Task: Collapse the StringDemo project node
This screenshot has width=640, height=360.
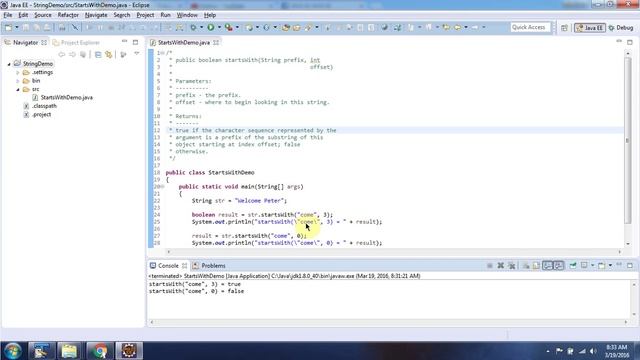Action: (9, 64)
